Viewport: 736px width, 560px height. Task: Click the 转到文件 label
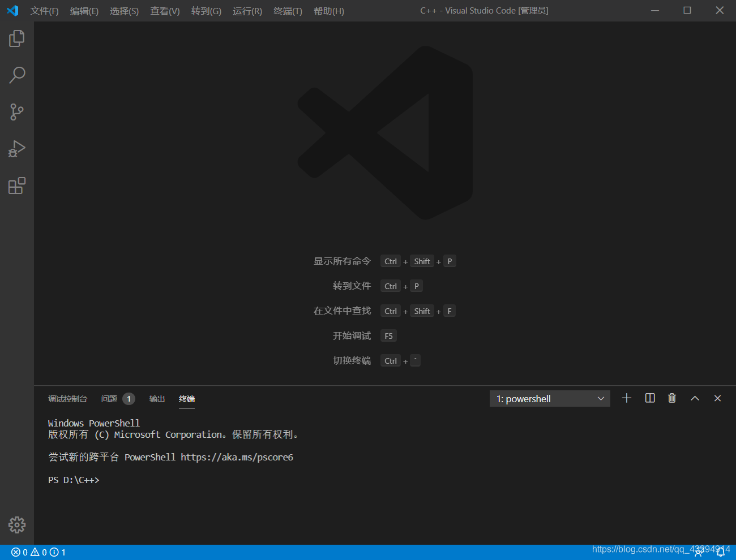[352, 286]
